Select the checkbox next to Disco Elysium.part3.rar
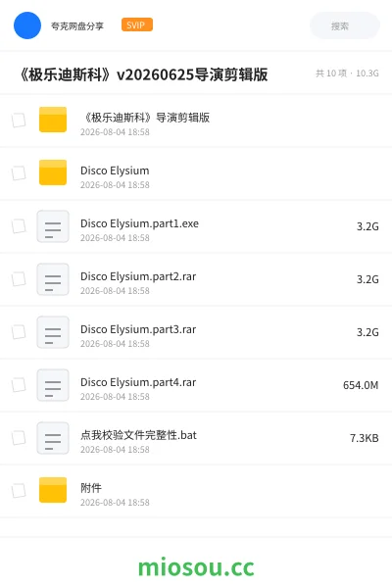The width and height of the screenshot is (392, 588). [19, 332]
